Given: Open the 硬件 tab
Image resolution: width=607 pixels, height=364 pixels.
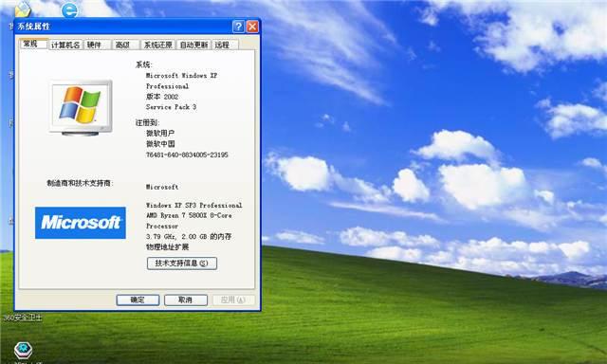Looking at the screenshot, I should tap(97, 45).
